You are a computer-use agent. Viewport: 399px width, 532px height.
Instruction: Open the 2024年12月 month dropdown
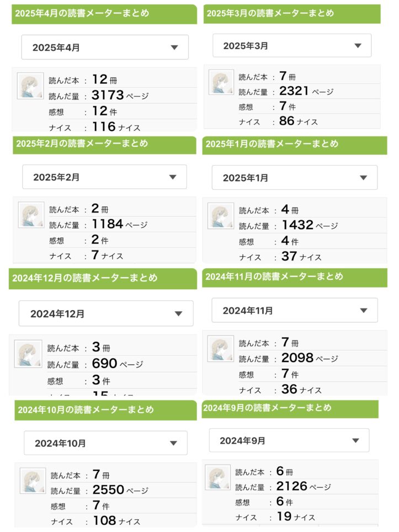106,313
